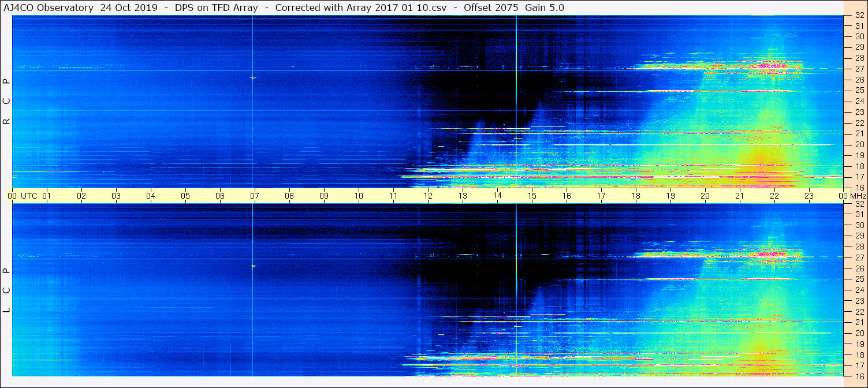Select the 25 MHz label on the lower frequency scale
The image size is (868, 388).
(859, 279)
